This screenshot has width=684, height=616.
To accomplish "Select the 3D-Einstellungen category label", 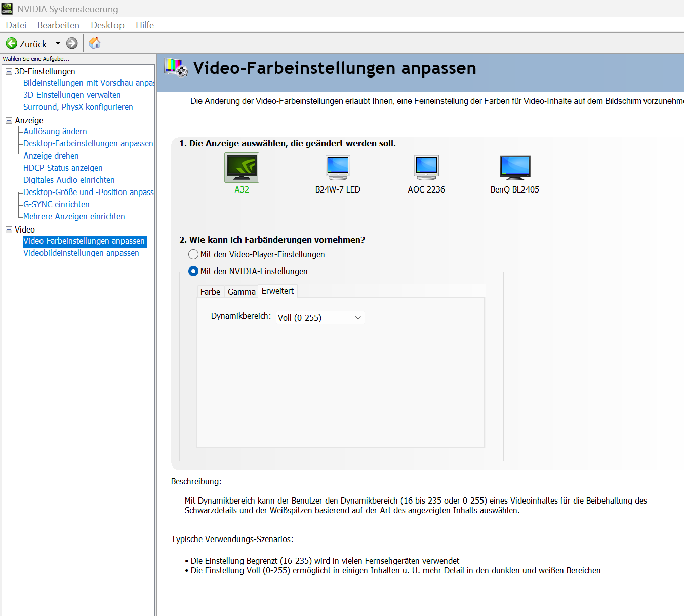I will point(45,72).
